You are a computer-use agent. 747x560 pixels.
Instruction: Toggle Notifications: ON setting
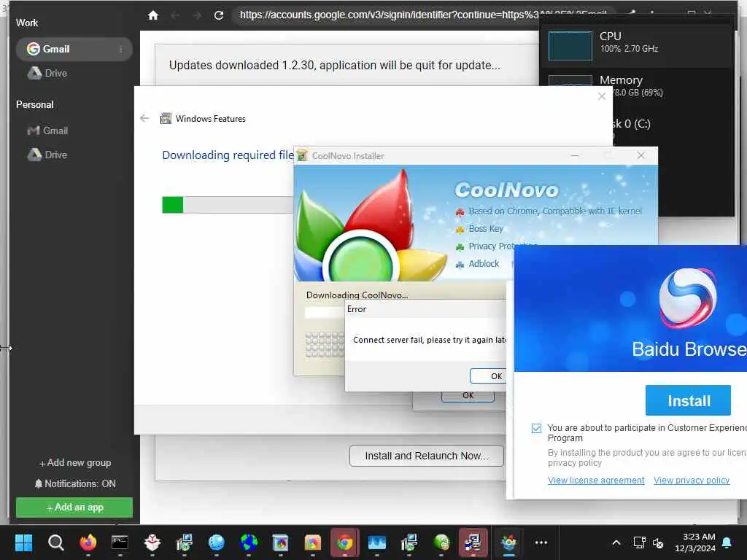75,484
